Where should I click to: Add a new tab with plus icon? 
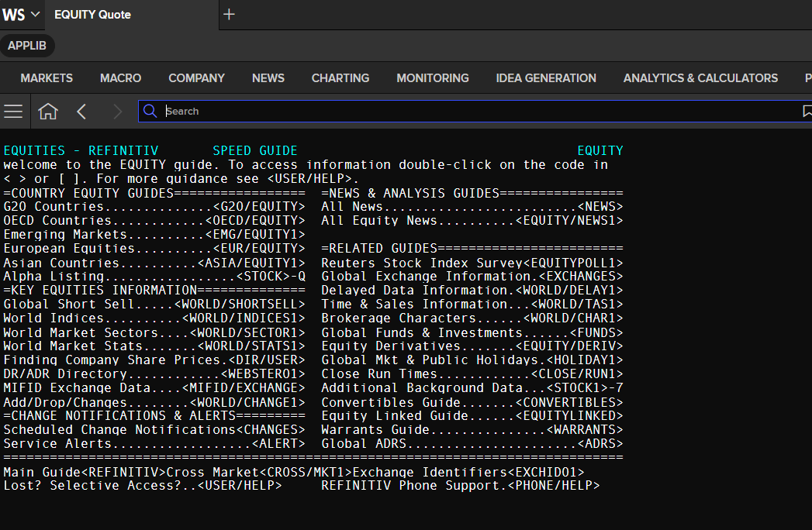click(229, 15)
